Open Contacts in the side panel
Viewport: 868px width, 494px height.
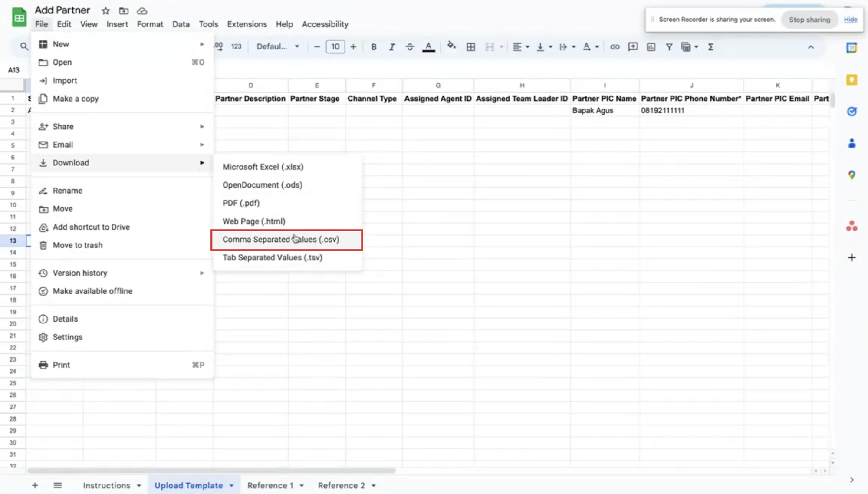click(x=852, y=143)
